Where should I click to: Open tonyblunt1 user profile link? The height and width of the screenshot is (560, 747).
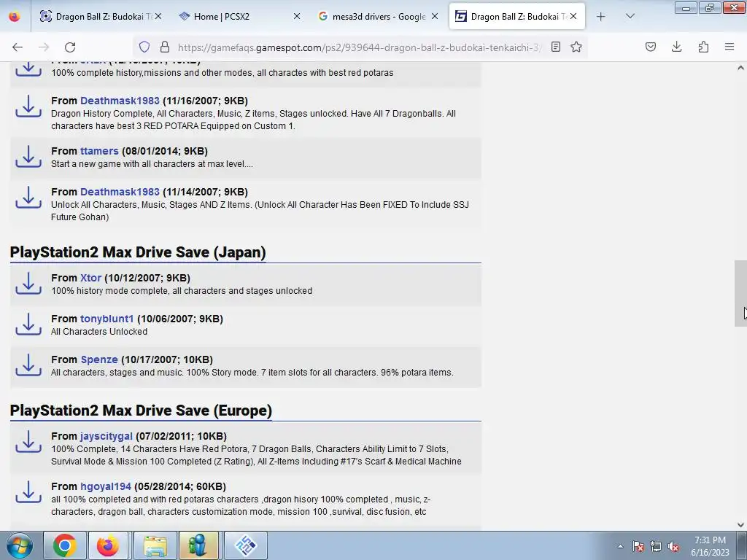[107, 319]
